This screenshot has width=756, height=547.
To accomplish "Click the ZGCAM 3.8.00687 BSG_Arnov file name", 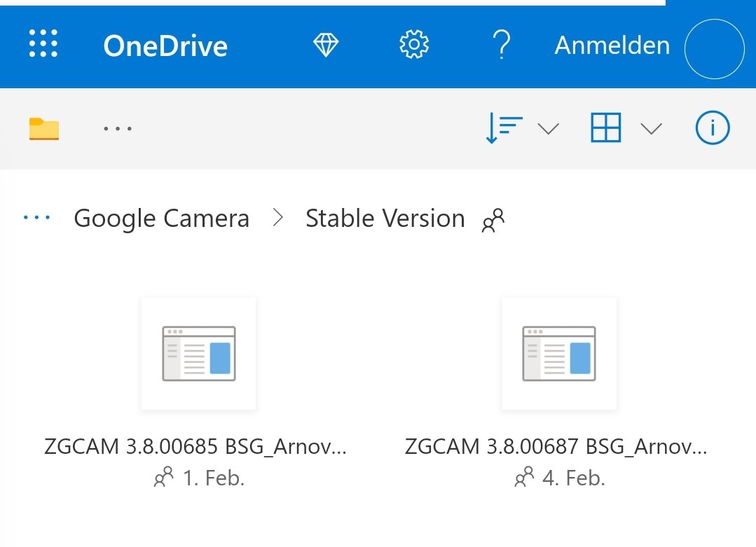I will tap(556, 447).
